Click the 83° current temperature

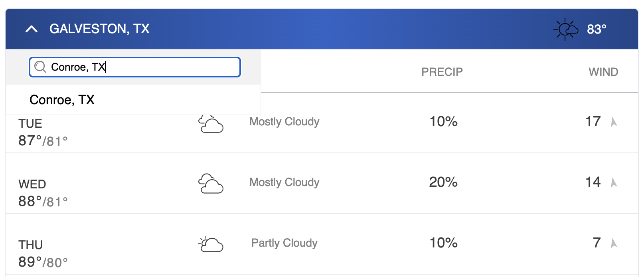click(x=597, y=29)
